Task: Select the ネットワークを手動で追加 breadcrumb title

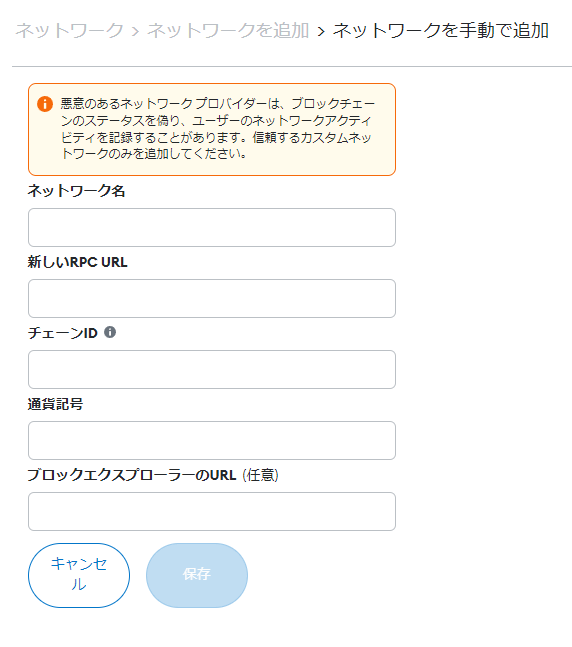Action: 441,31
